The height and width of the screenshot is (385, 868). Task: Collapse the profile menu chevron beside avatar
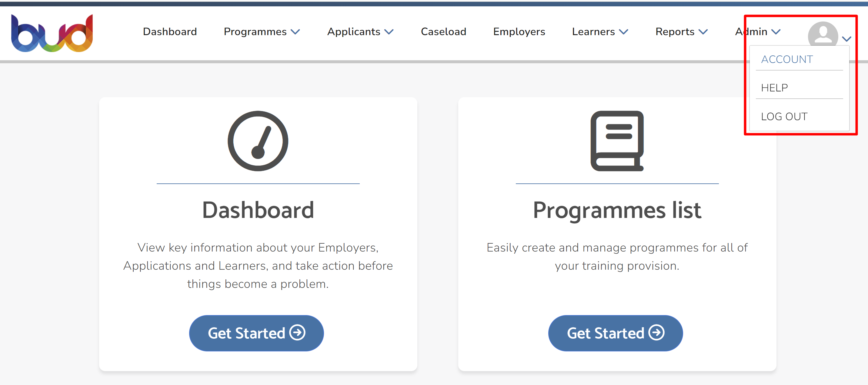point(847,39)
